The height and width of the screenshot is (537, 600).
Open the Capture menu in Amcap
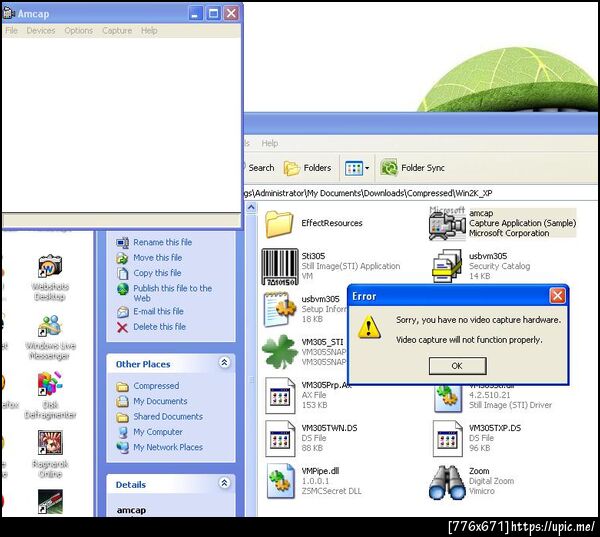tap(117, 31)
